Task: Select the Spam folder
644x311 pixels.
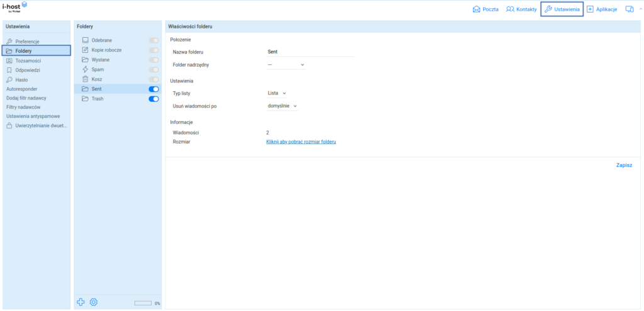Action: tap(97, 69)
